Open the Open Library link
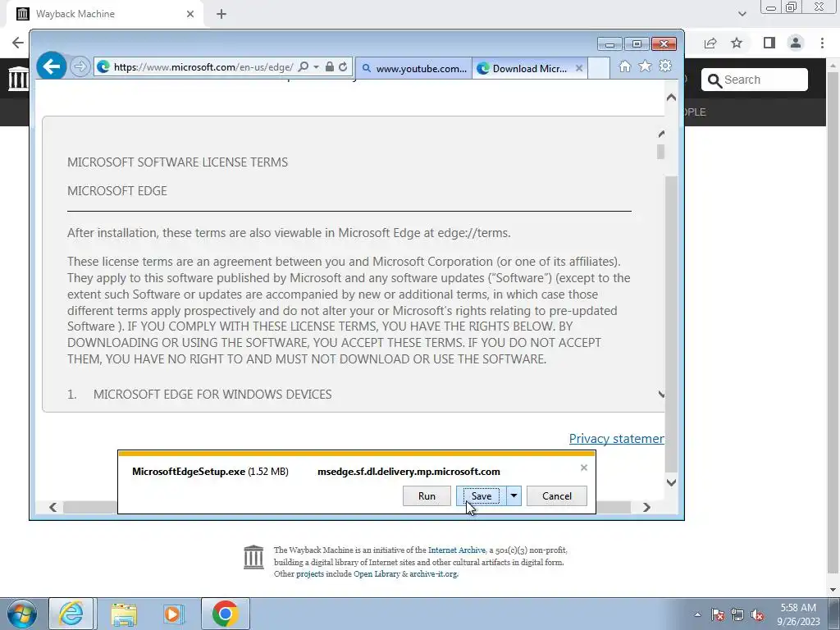 (x=377, y=573)
